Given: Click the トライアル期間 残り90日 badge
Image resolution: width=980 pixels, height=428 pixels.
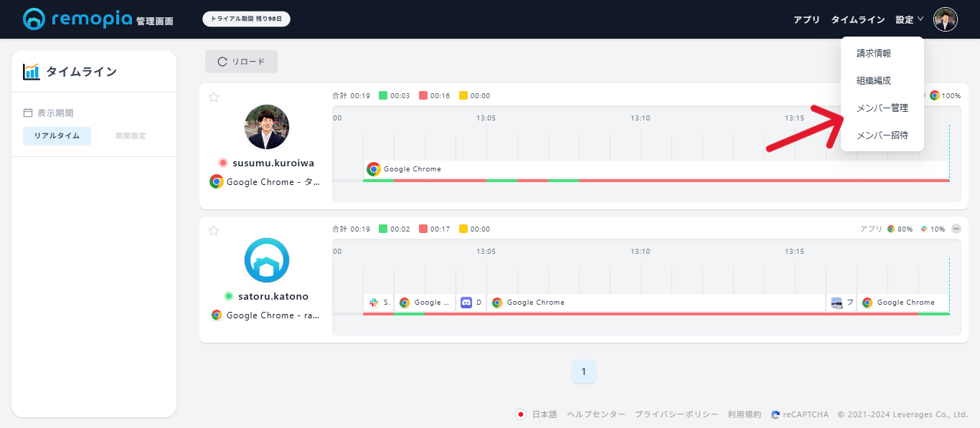Looking at the screenshot, I should point(247,19).
